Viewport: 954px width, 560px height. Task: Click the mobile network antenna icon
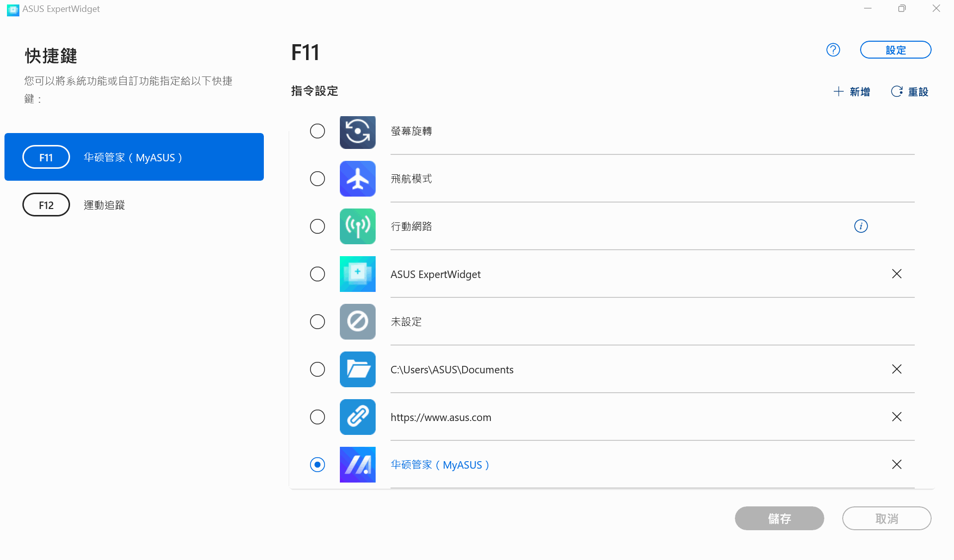[357, 226]
